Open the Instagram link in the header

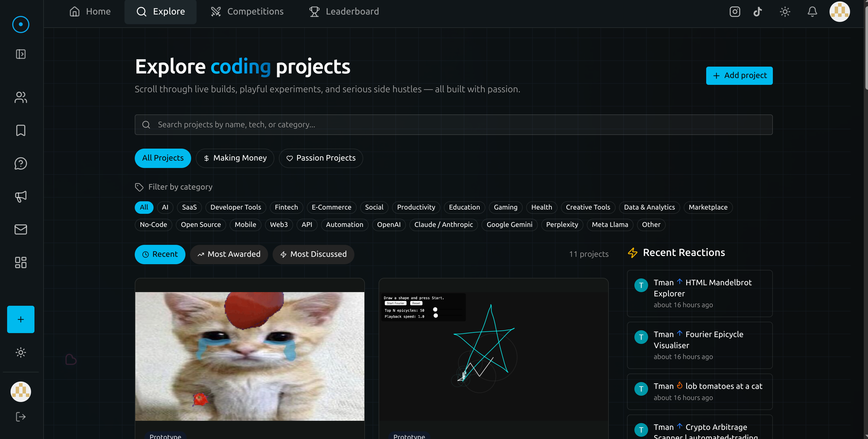(x=735, y=11)
